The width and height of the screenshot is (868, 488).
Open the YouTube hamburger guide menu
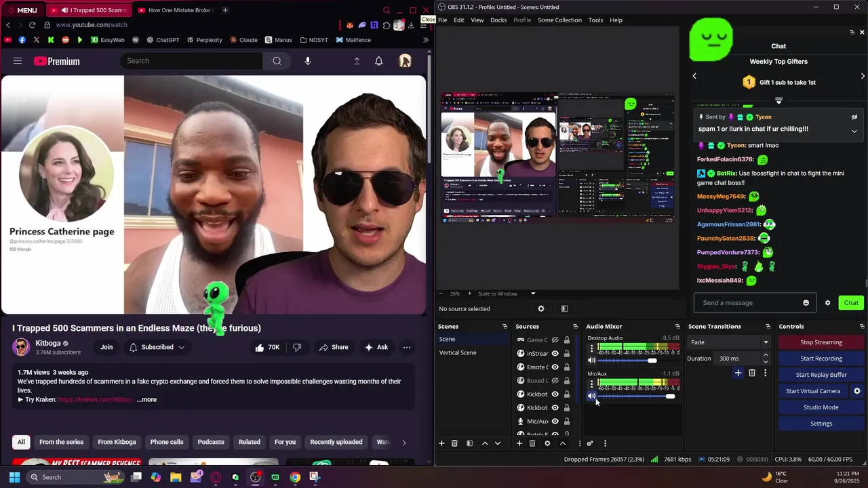18,61
